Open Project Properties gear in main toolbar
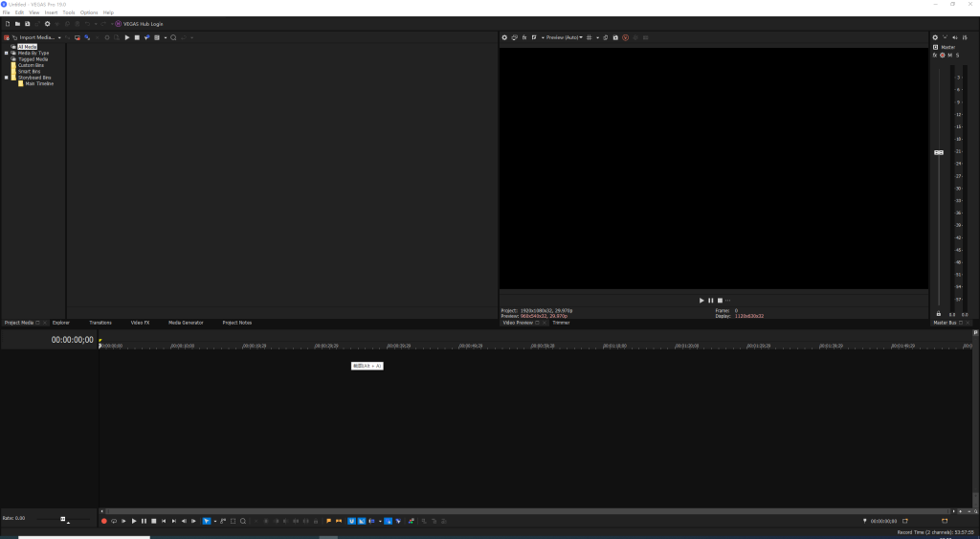The width and height of the screenshot is (980, 539). (47, 24)
